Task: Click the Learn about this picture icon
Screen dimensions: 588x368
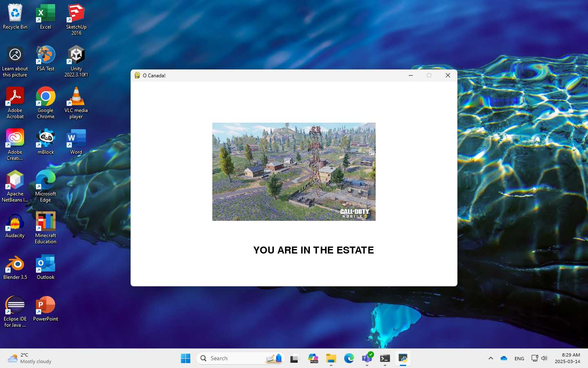Action: [x=15, y=61]
